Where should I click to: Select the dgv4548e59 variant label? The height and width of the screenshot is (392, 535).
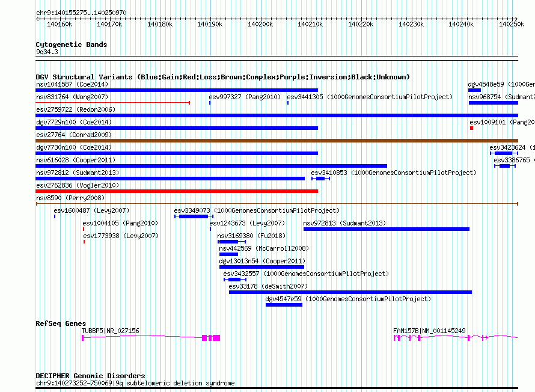point(501,84)
